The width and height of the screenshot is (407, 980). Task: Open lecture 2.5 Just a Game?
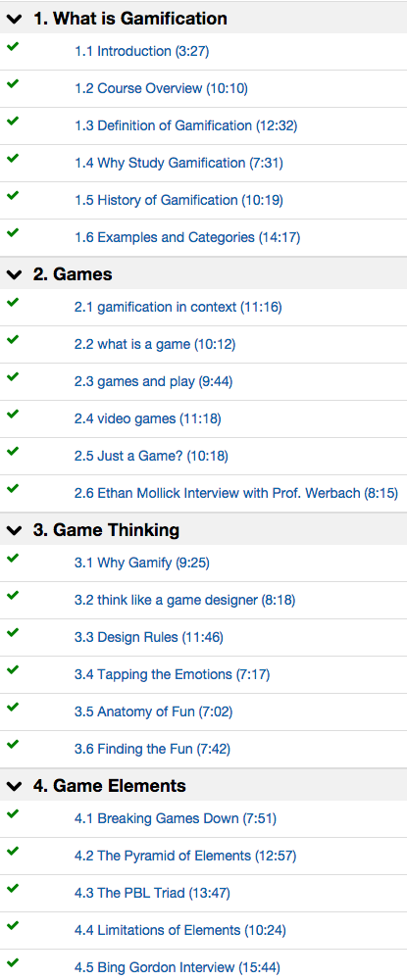point(151,457)
